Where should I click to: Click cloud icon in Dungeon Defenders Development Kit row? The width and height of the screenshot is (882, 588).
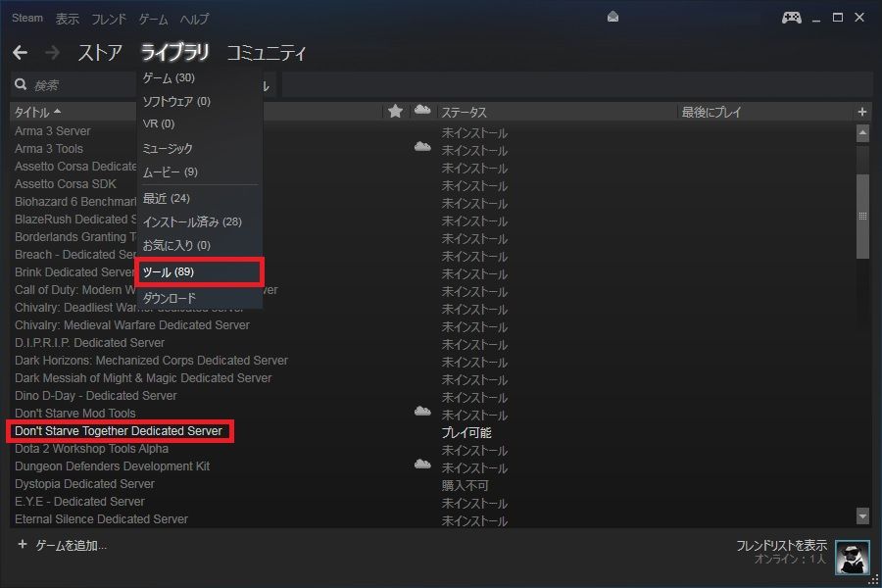(x=422, y=465)
